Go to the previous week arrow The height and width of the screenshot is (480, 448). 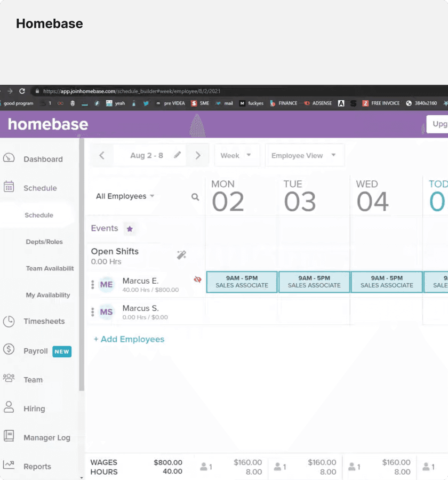(x=102, y=155)
